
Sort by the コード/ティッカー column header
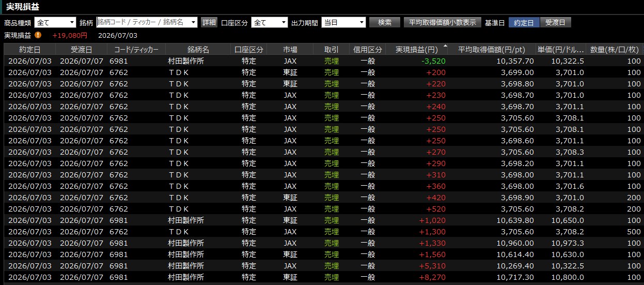click(136, 50)
